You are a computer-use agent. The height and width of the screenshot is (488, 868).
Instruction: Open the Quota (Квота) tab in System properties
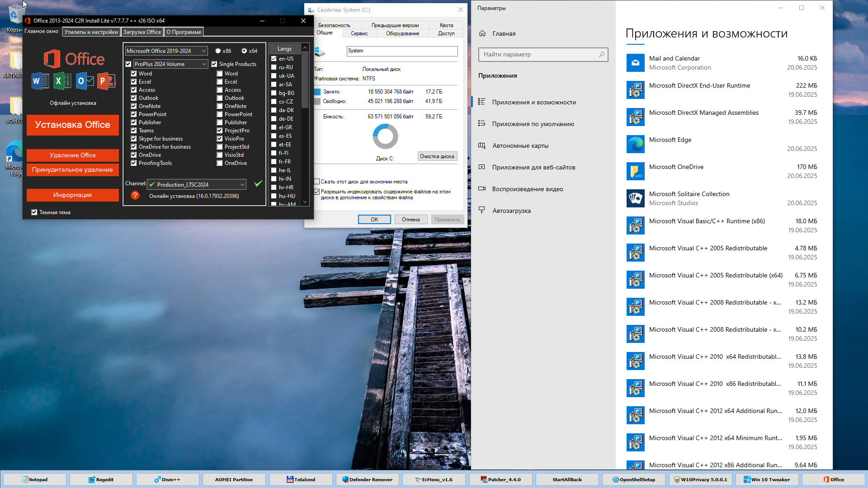click(446, 25)
